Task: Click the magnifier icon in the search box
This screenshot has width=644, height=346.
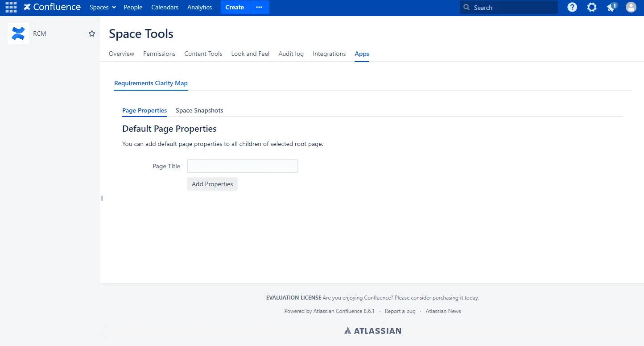Action: [467, 8]
